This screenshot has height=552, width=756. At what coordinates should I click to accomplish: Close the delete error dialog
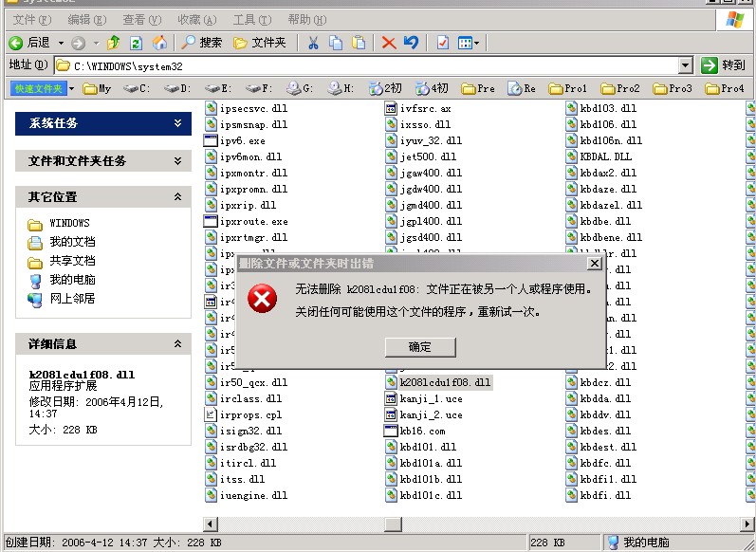coord(595,264)
